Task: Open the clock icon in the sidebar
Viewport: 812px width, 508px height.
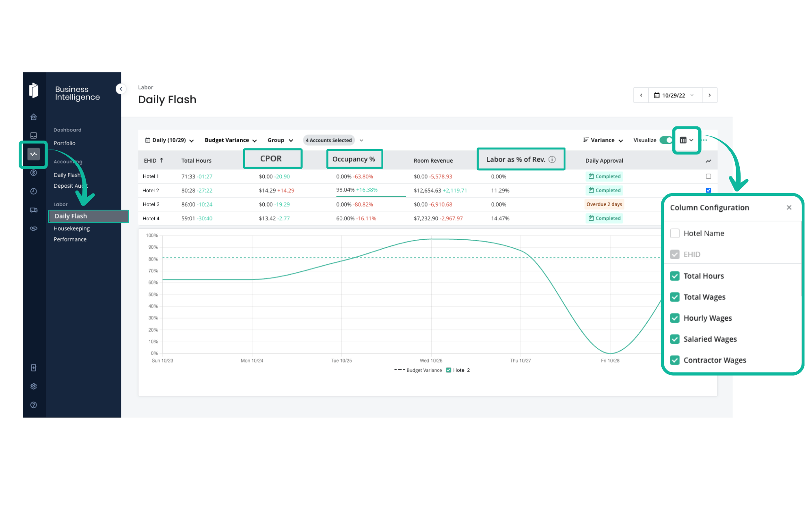Action: click(34, 191)
